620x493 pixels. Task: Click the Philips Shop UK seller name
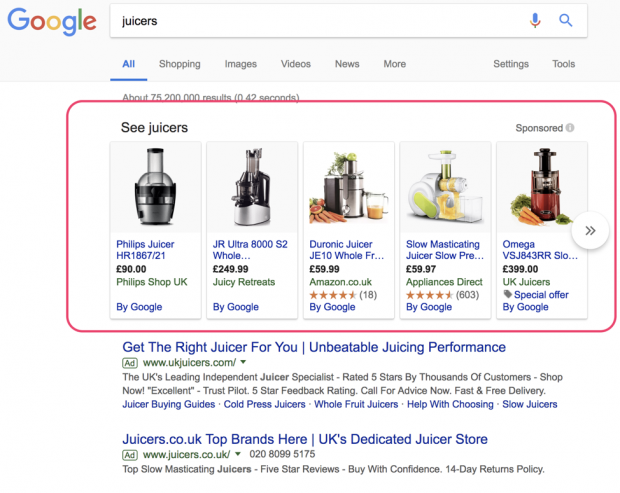(x=152, y=282)
